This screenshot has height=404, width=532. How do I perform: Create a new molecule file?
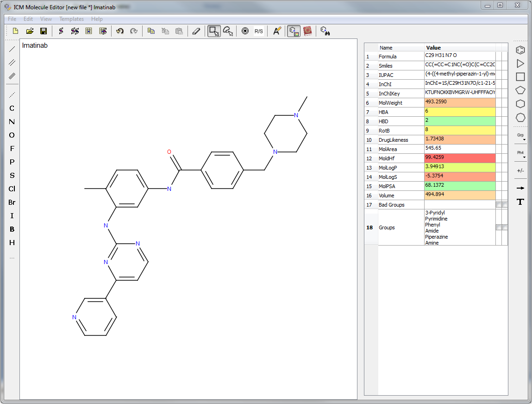15,31
